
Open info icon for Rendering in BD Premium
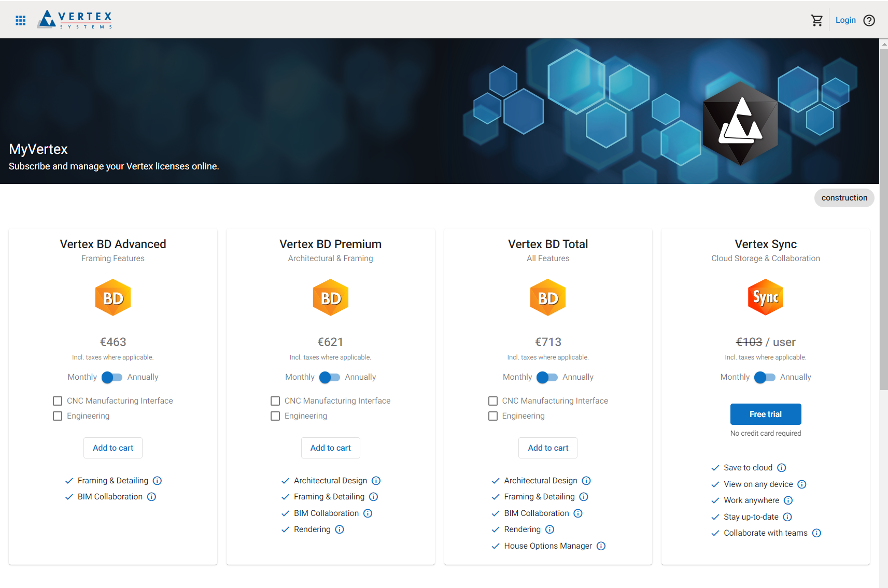340,529
